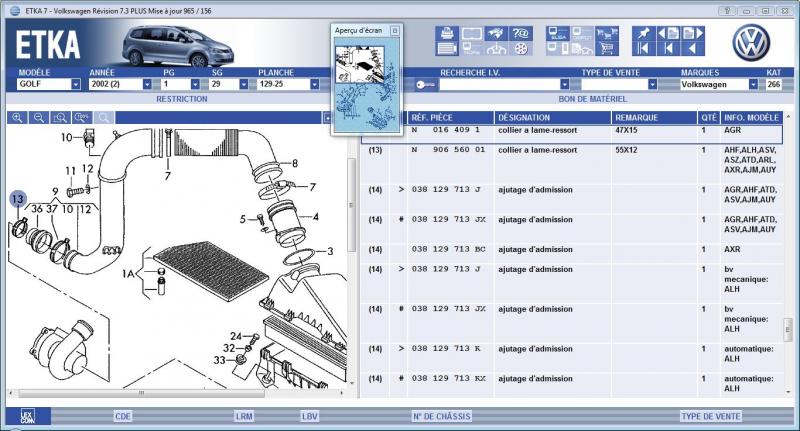Click the Volkswagen logo
The image size is (800, 431).
[751, 43]
